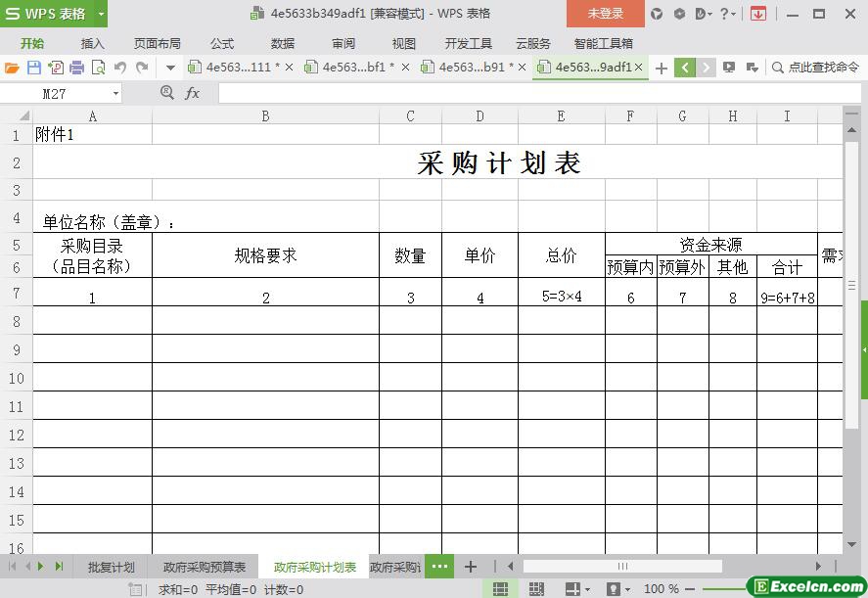Click the insert function fx icon
The height and width of the screenshot is (598, 868).
click(x=192, y=93)
